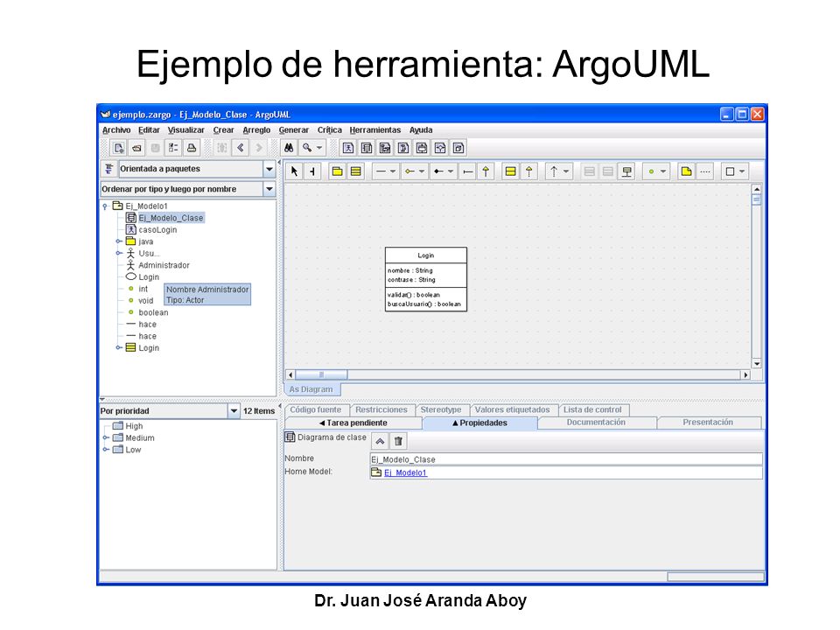This screenshot has height=630, width=840.
Task: Open the Generar menu
Action: [x=294, y=130]
